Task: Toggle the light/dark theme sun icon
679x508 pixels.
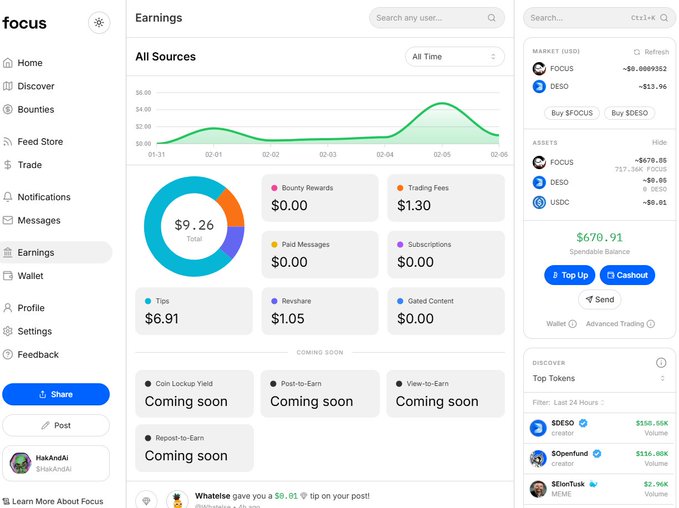Action: pos(99,23)
